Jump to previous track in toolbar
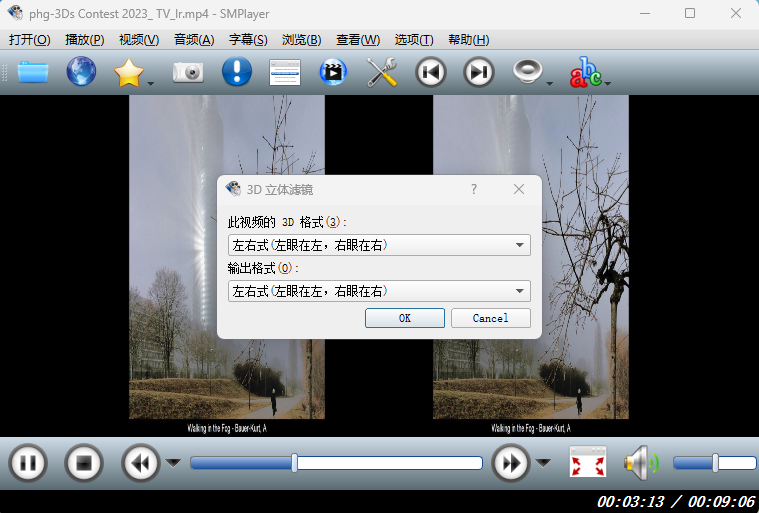The width and height of the screenshot is (759, 513). click(x=430, y=72)
